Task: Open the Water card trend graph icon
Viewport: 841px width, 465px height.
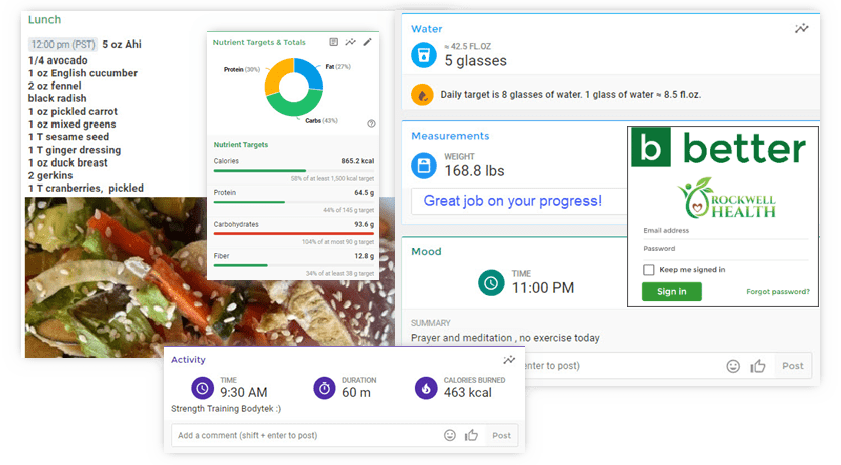Action: (x=801, y=29)
